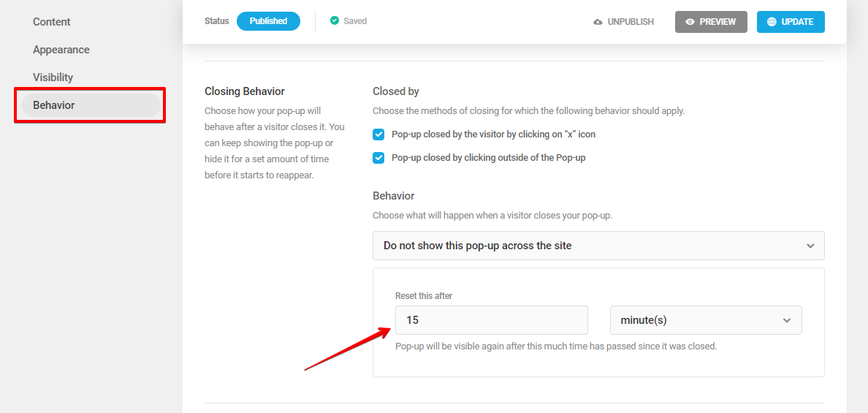Open the Content section in sidebar

pyautogui.click(x=51, y=22)
